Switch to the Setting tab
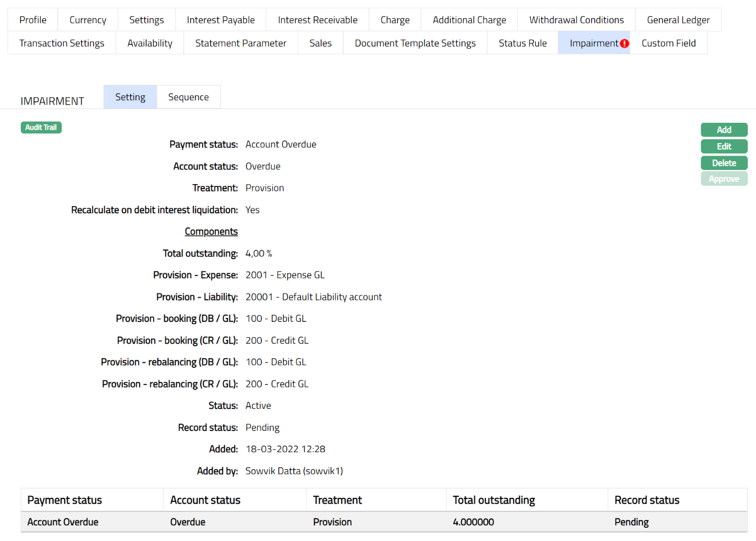Image resolution: width=756 pixels, height=541 pixels. click(x=130, y=96)
